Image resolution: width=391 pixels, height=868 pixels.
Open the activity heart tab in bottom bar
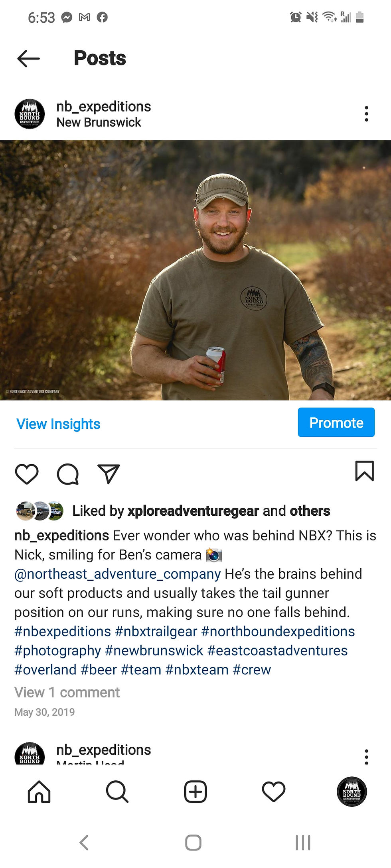click(274, 791)
